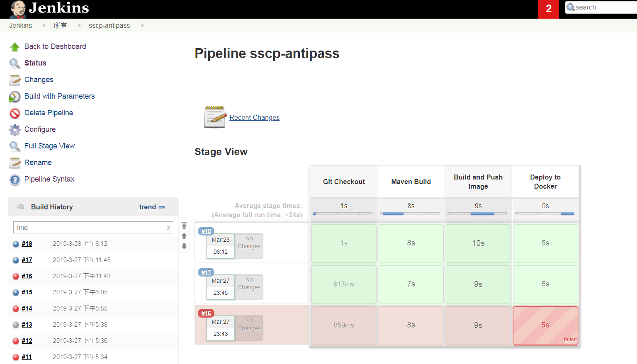Open the Recent Changes link

click(254, 118)
